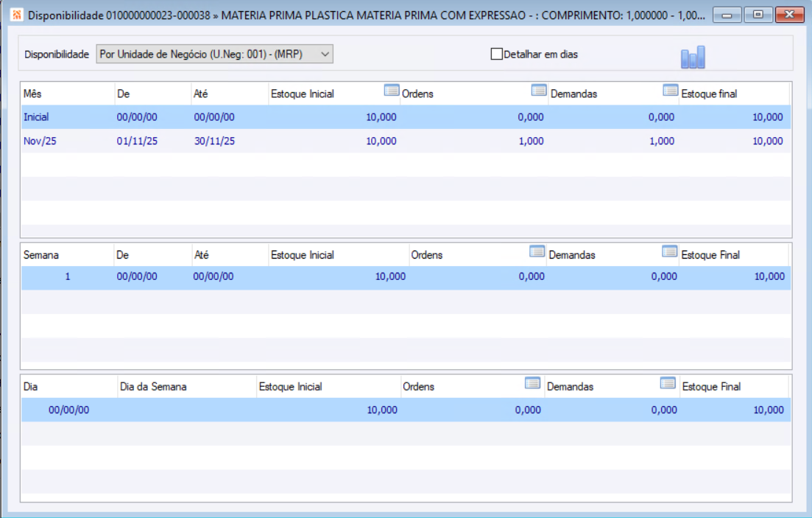Screen dimensions: 812x518
Task: Click the Dia column header
Action: pos(69,387)
